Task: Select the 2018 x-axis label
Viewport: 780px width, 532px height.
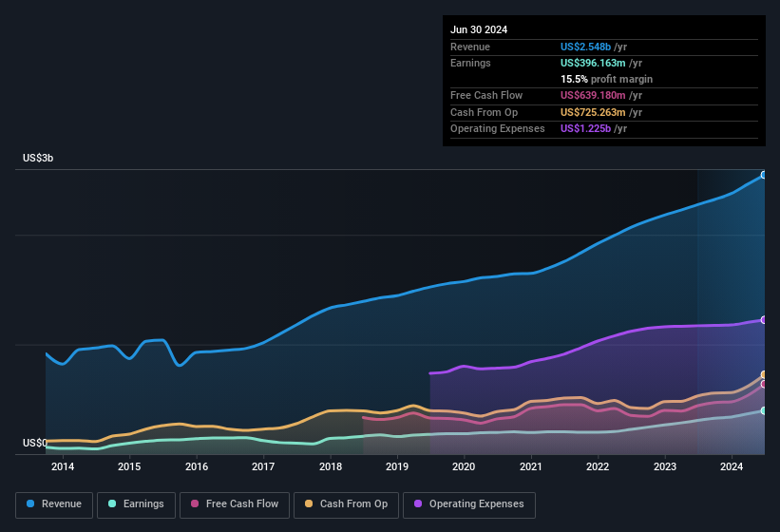Action: 331,466
